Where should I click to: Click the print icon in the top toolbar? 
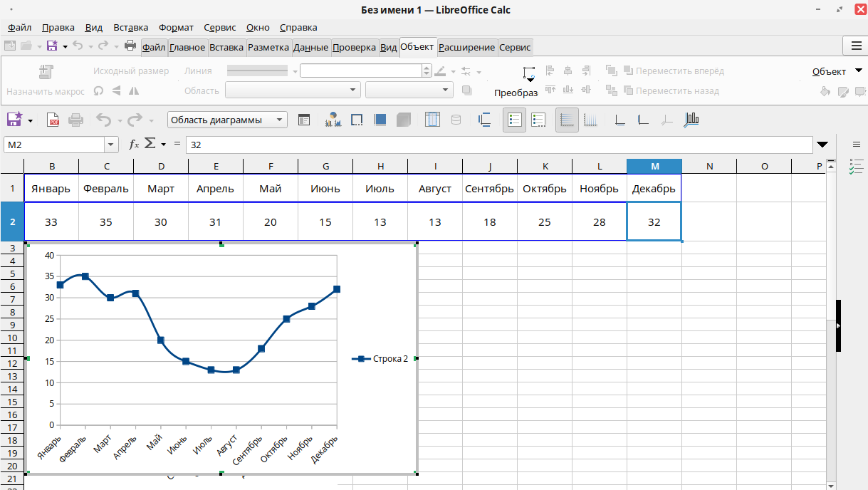click(x=130, y=46)
